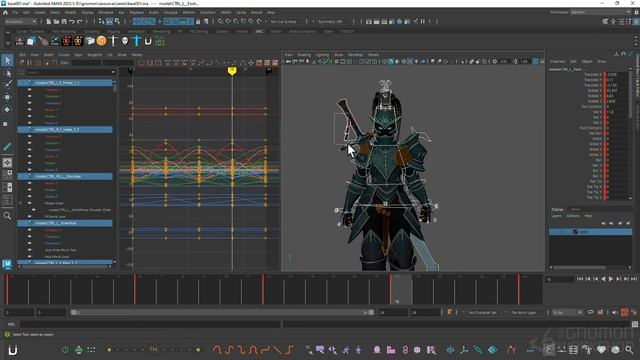Click the Channel Box vertical scrollbar

tap(632, 136)
